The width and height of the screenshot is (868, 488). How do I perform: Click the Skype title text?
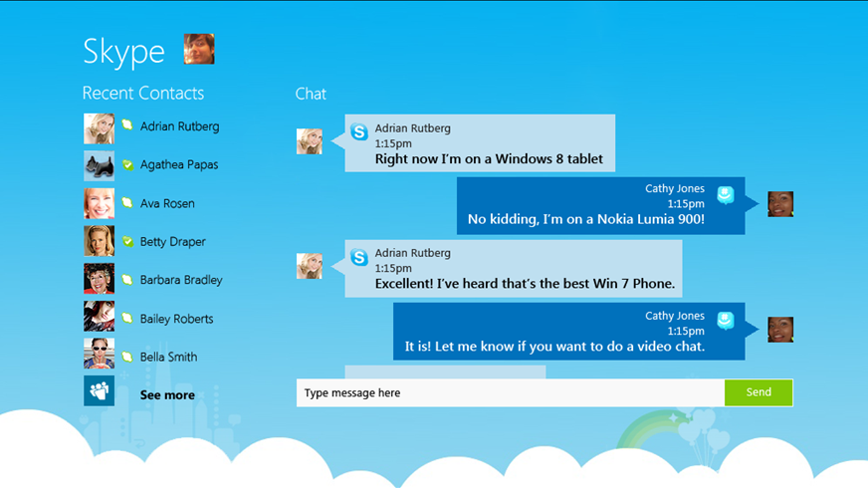click(124, 53)
